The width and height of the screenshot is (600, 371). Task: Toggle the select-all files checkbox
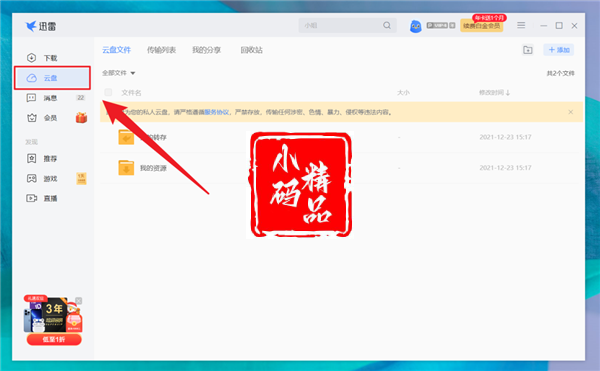point(108,92)
